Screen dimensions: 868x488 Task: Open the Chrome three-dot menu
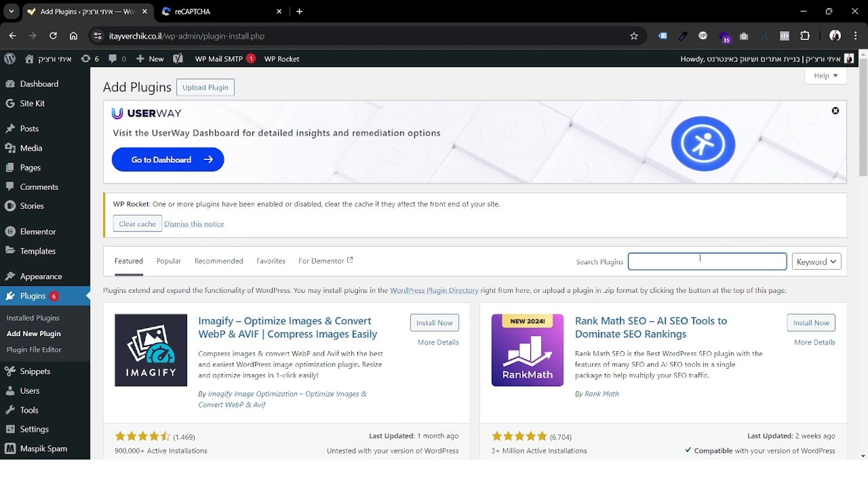855,36
